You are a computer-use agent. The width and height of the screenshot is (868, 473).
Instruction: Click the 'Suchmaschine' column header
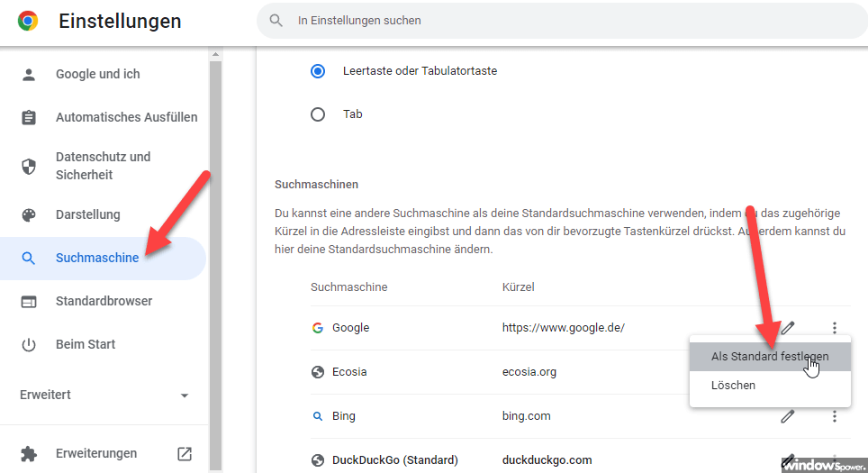pos(348,287)
